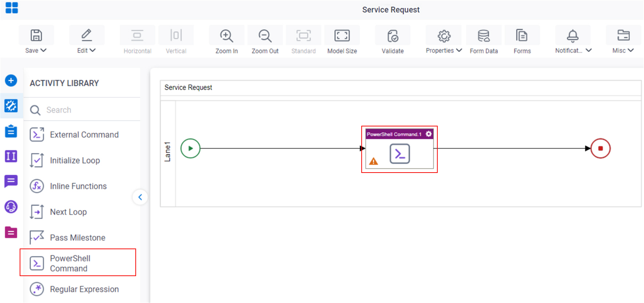644x303 pixels.
Task: Open the Form Data database icon
Action: [484, 36]
